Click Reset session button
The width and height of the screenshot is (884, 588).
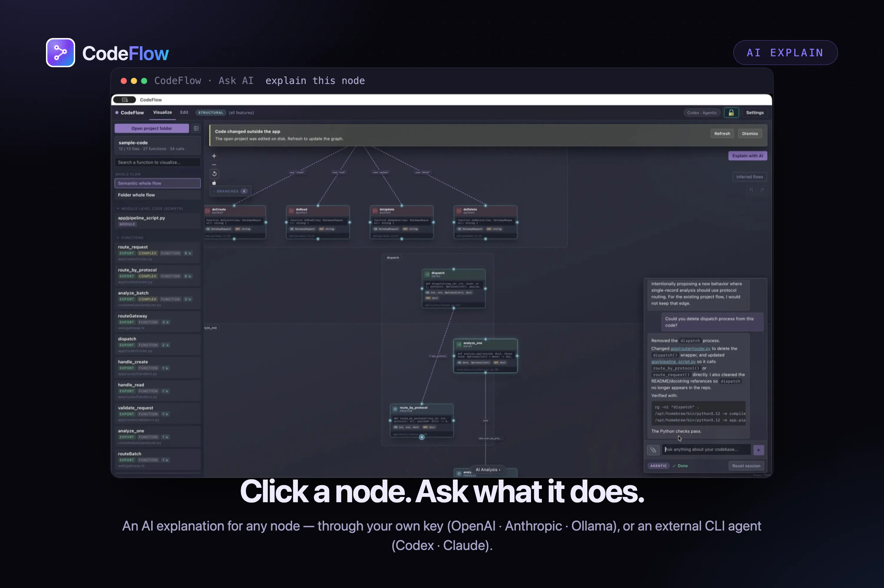[746, 466]
